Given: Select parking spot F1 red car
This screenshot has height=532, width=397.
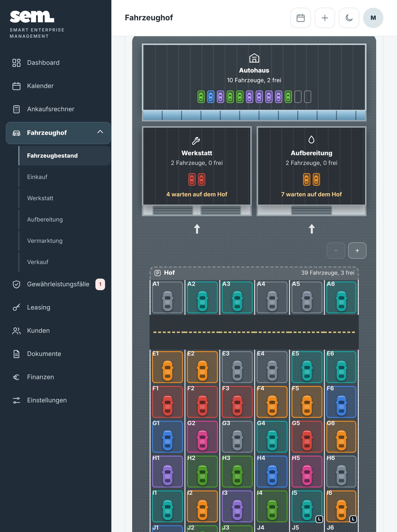Looking at the screenshot, I should [x=167, y=402].
